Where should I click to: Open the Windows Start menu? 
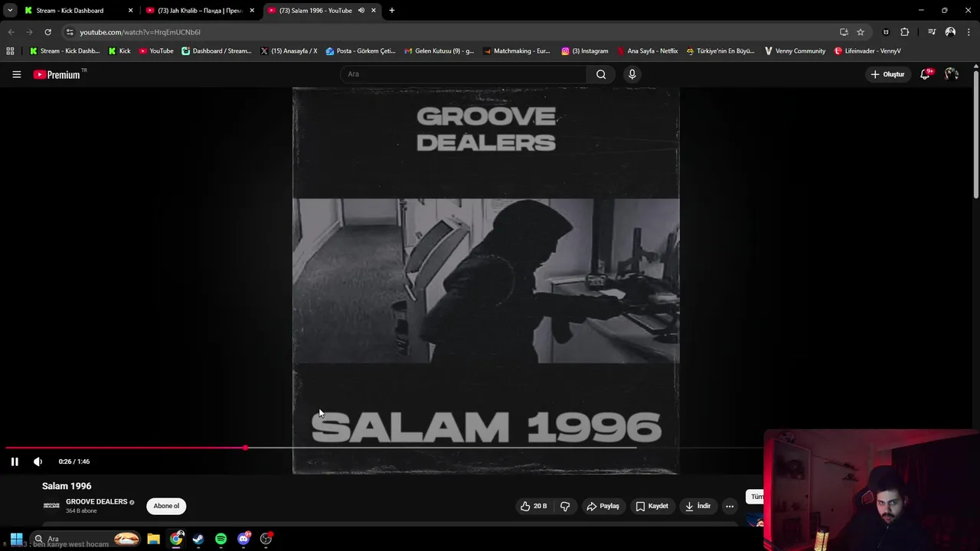(x=16, y=539)
